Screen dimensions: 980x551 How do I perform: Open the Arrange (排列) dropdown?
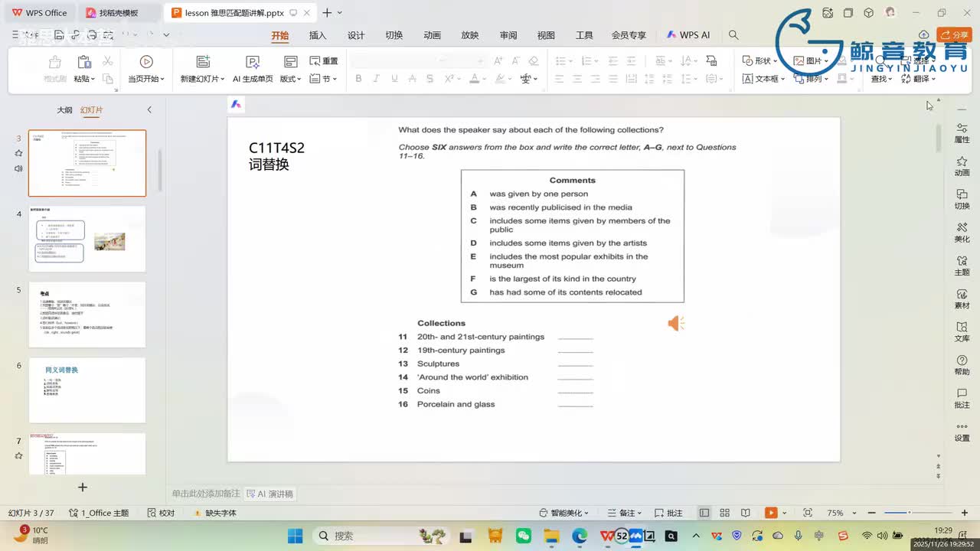(x=810, y=79)
